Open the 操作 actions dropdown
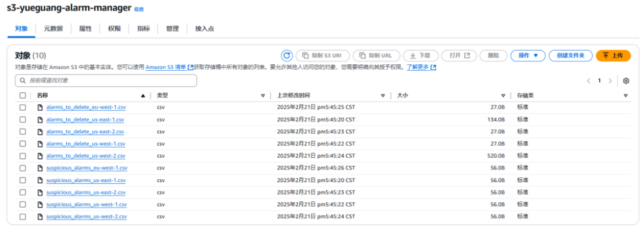This screenshot has width=644, height=228. 528,55
